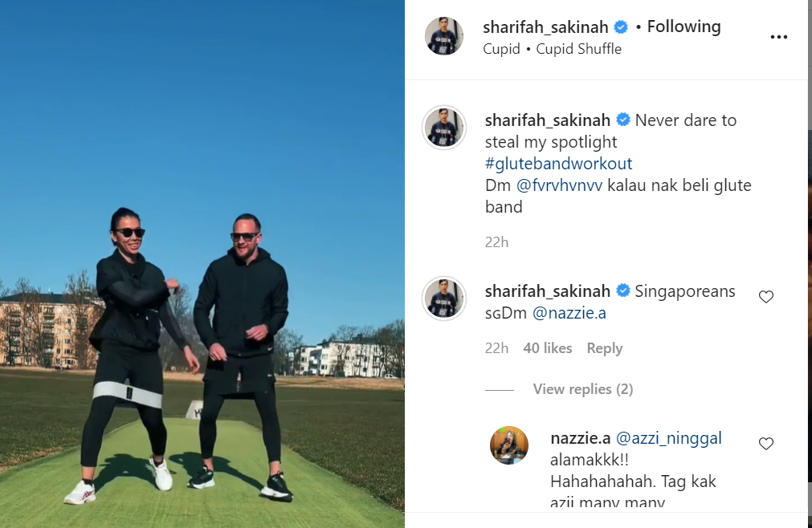Image resolution: width=812 pixels, height=528 pixels.
Task: Click the verified badge in the post header
Action: (x=621, y=27)
